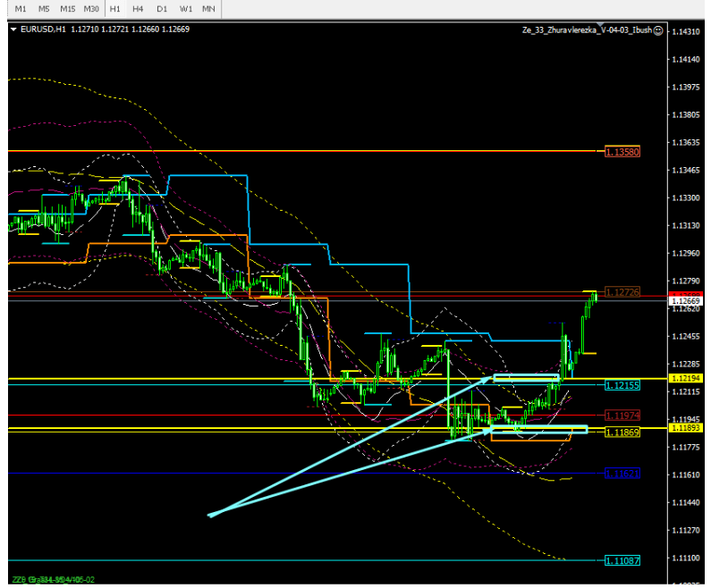This screenshot has height=588, width=711.
Task: Click the 1.12726 price level label
Action: tap(622, 292)
